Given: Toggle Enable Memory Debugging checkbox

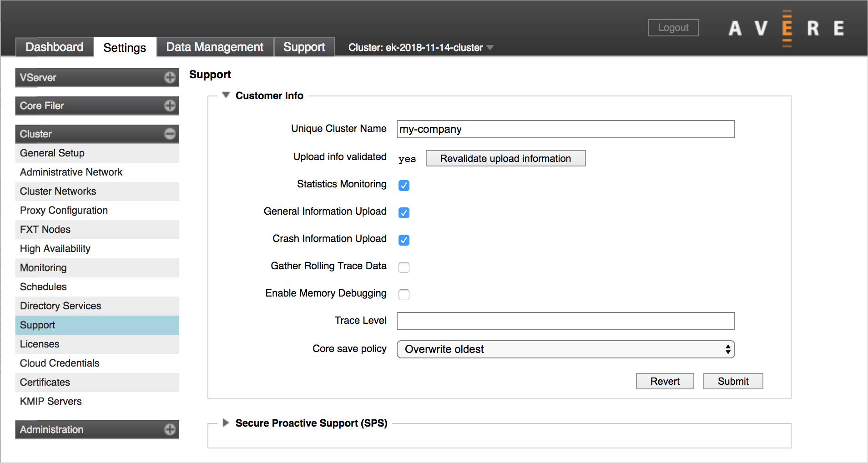Looking at the screenshot, I should click(x=404, y=295).
